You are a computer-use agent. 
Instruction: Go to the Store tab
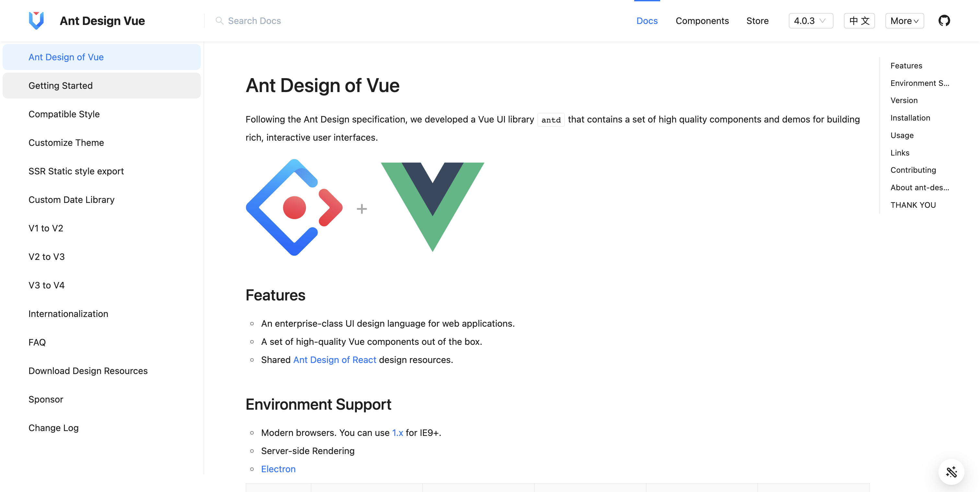coord(757,20)
